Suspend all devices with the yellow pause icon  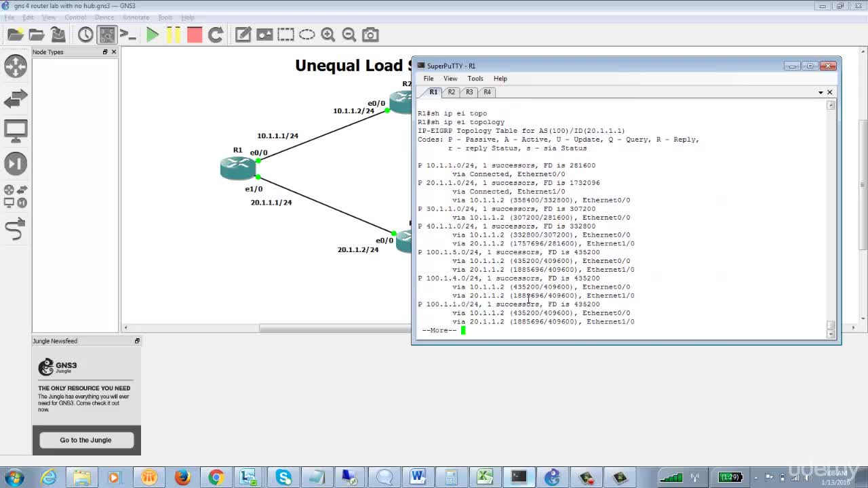[x=174, y=35]
